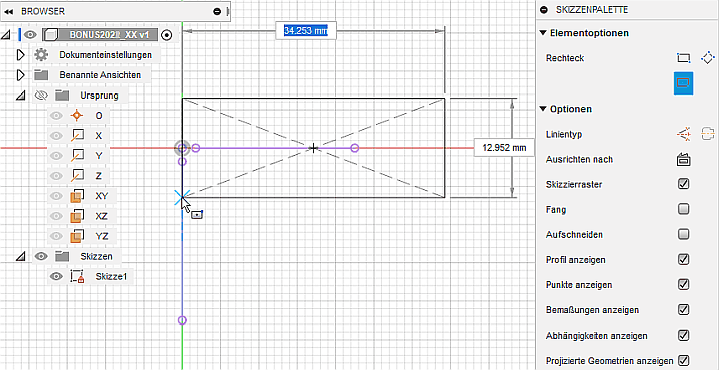This screenshot has height=370, width=719.
Task: Toggle the Skizzierraster checkbox
Action: pyautogui.click(x=683, y=184)
